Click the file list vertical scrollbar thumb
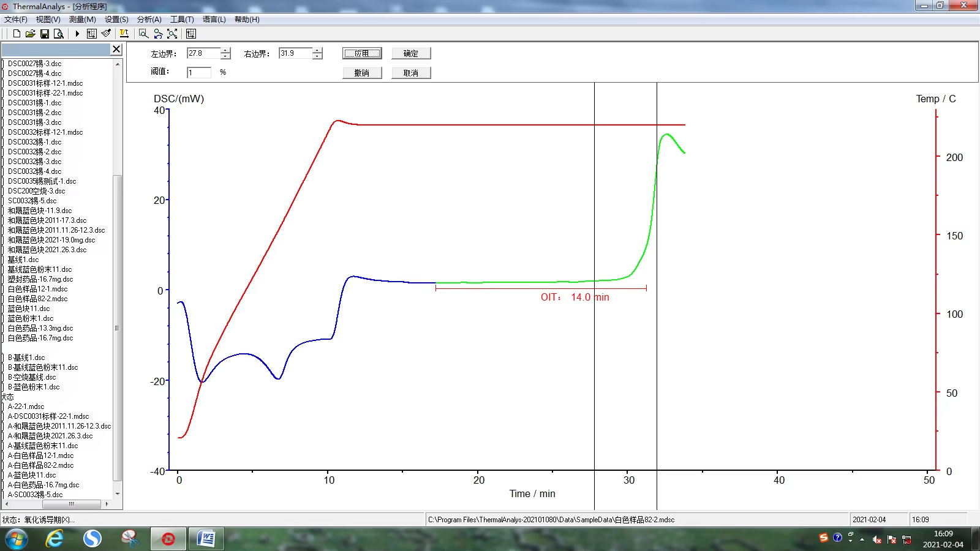This screenshot has height=551, width=980. point(118,328)
